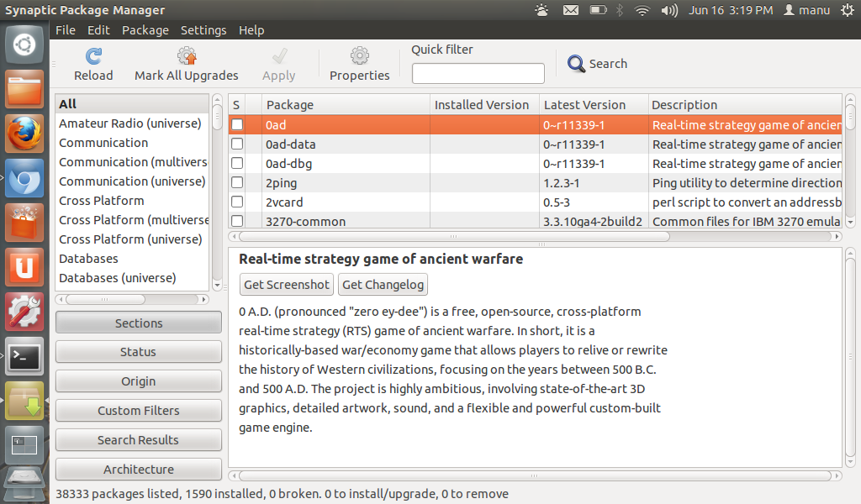Toggle checkbox for 0ad-data package
This screenshot has height=504, width=861.
[237, 144]
